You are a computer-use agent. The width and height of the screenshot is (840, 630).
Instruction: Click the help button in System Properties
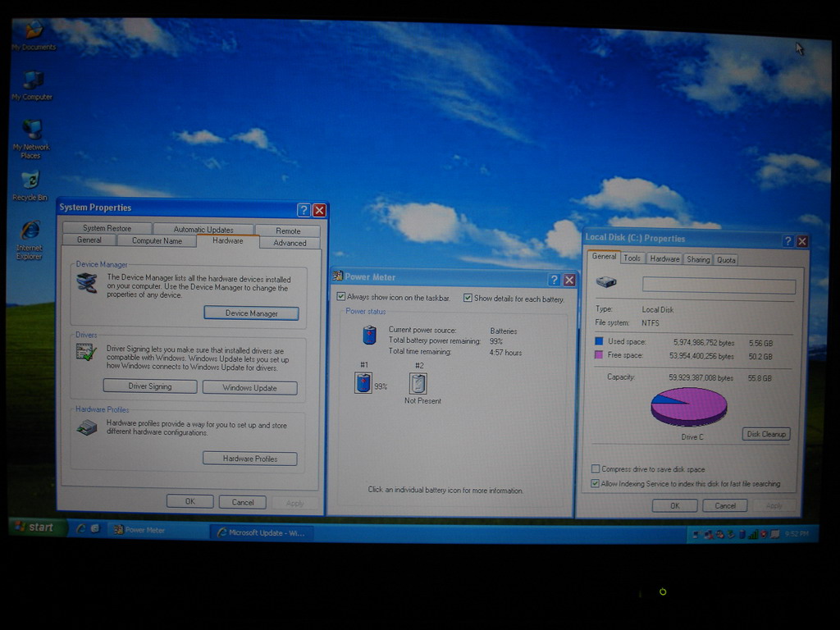click(x=304, y=210)
